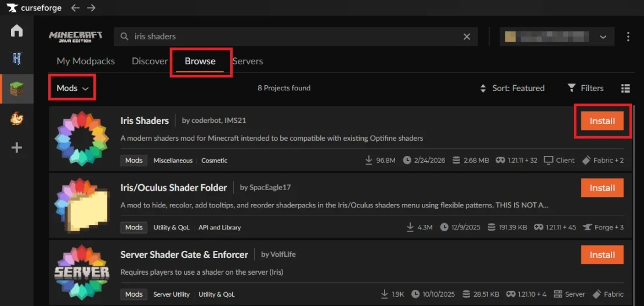
Task: Click the Iris Shaders updated clock icon
Action: pyautogui.click(x=407, y=161)
